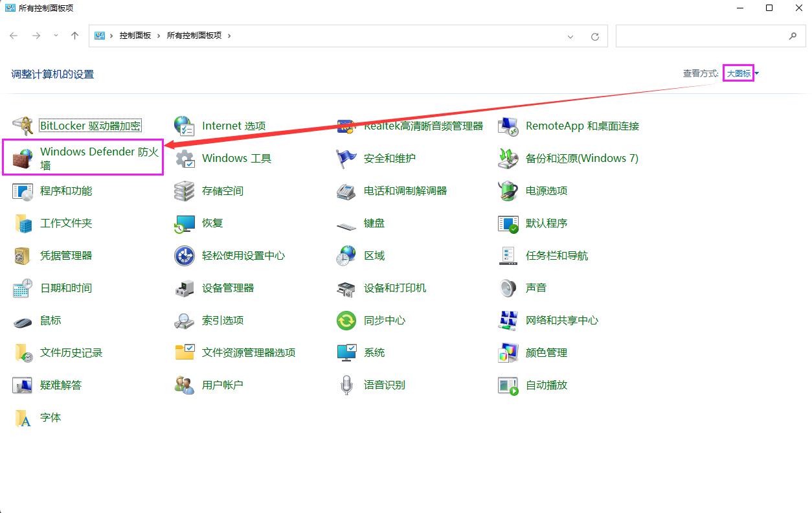812x513 pixels.
Task: Navigate to 控制面板 via breadcrumb
Action: point(134,36)
